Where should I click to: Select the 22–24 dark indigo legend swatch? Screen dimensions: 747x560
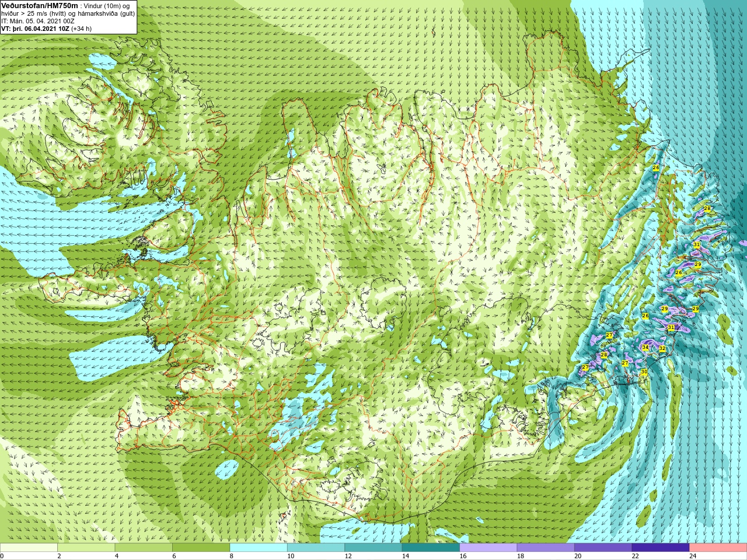[661, 548]
